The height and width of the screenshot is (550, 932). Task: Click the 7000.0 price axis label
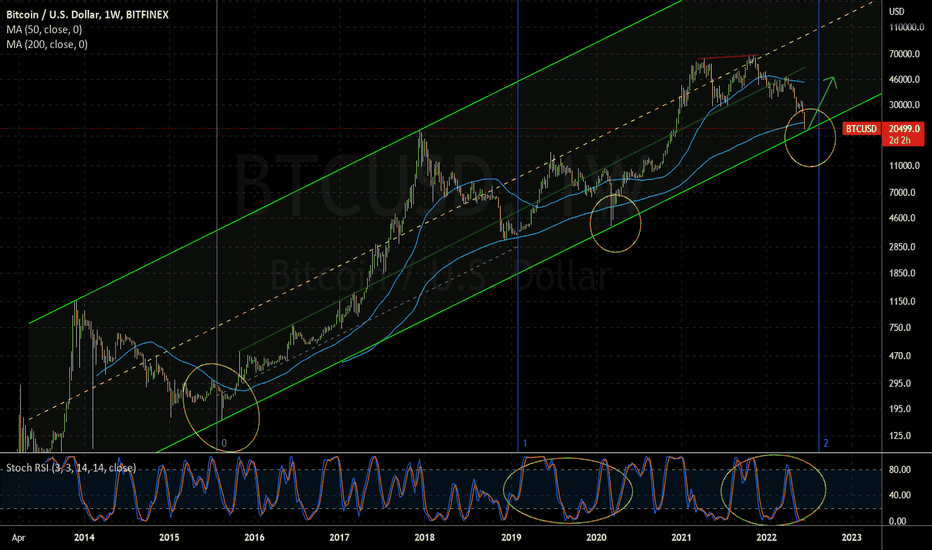pos(902,193)
